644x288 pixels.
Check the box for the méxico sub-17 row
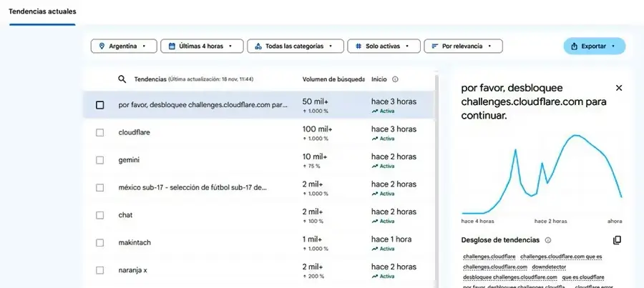pyautogui.click(x=99, y=187)
